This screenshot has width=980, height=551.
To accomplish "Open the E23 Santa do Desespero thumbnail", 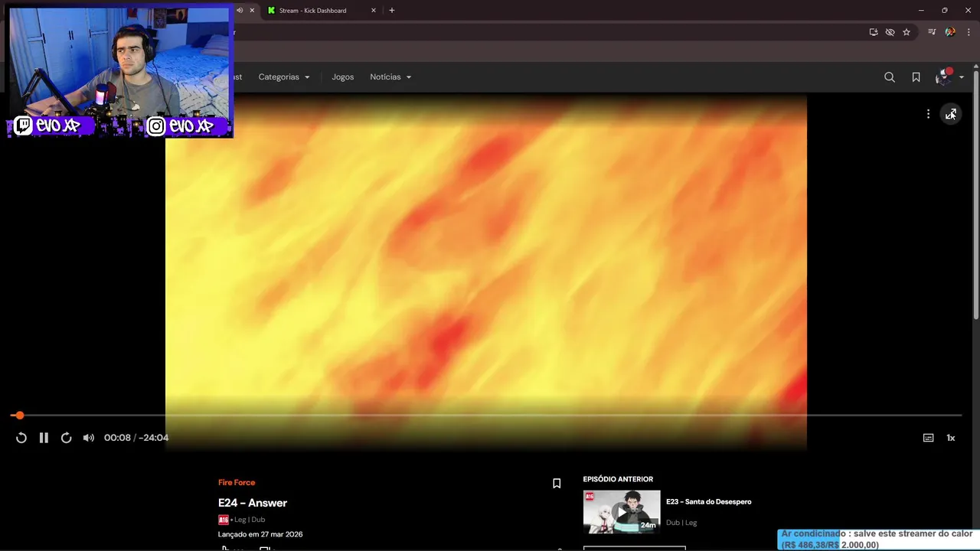I will pos(622,512).
